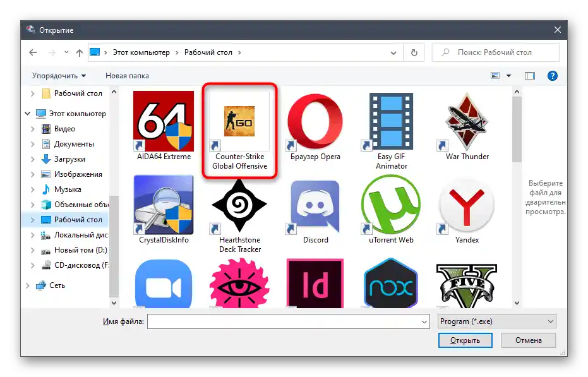Go back with the left arrow
This screenshot has width=588, height=377.
(33, 52)
